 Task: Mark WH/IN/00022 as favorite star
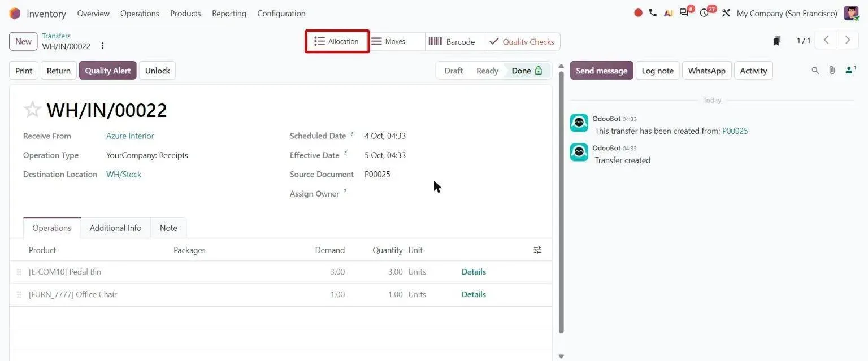point(32,109)
